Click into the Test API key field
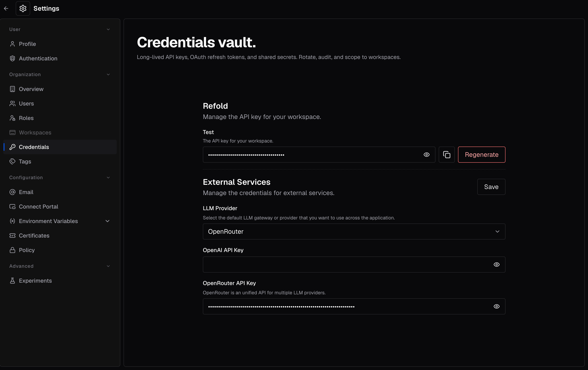Screen dimensions: 588x370 tap(319, 155)
